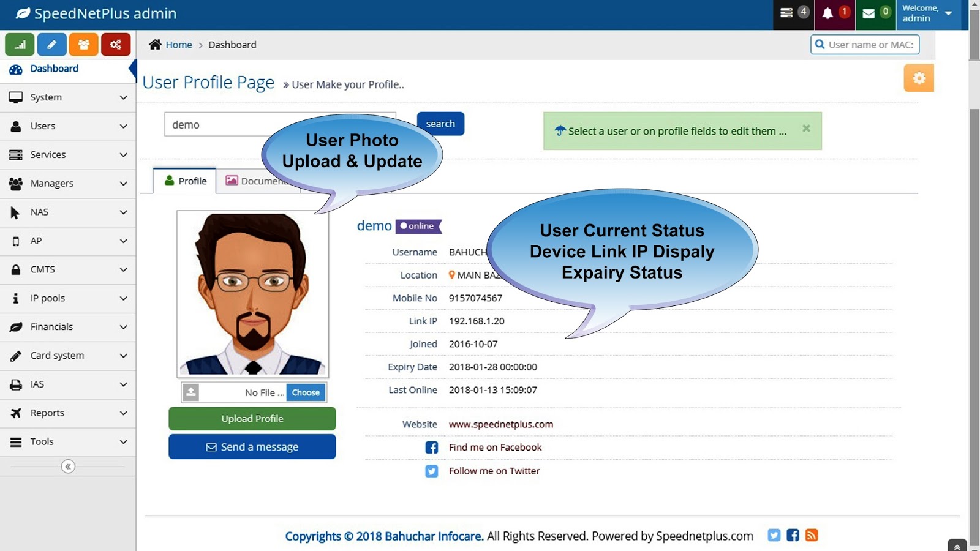The image size is (980, 551).
Task: Expand the Users menu chevron
Action: coord(123,126)
